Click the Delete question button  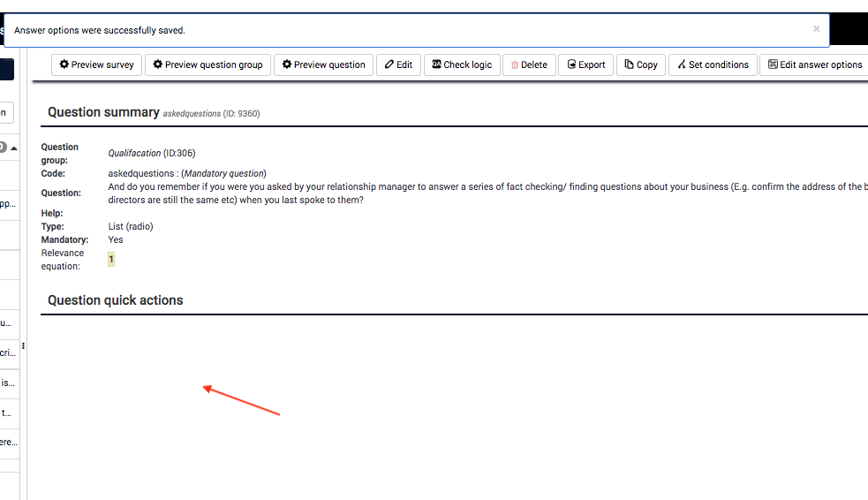pyautogui.click(x=529, y=64)
